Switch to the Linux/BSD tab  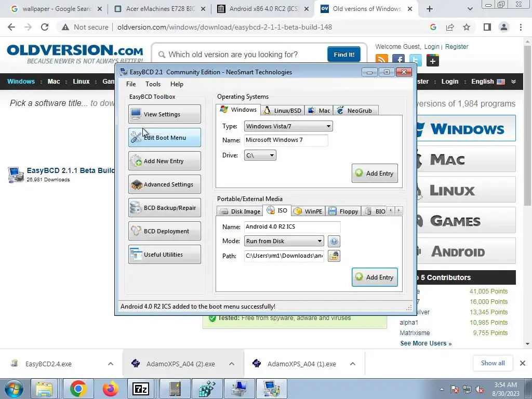[x=283, y=111]
